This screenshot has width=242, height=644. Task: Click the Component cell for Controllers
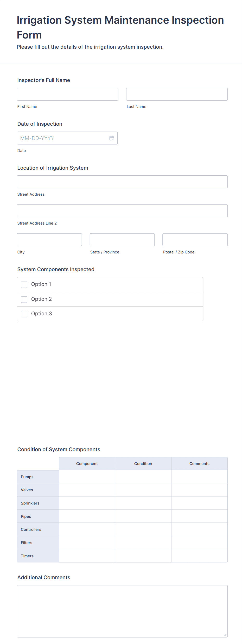[x=87, y=529]
